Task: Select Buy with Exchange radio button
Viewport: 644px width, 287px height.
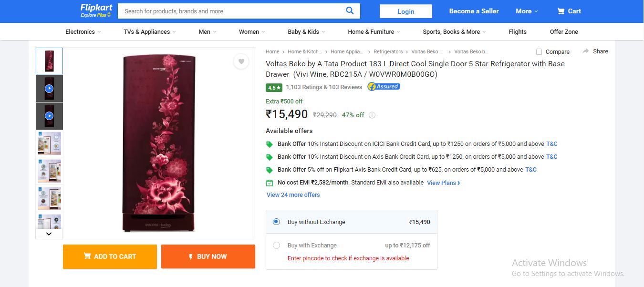Action: 276,246
